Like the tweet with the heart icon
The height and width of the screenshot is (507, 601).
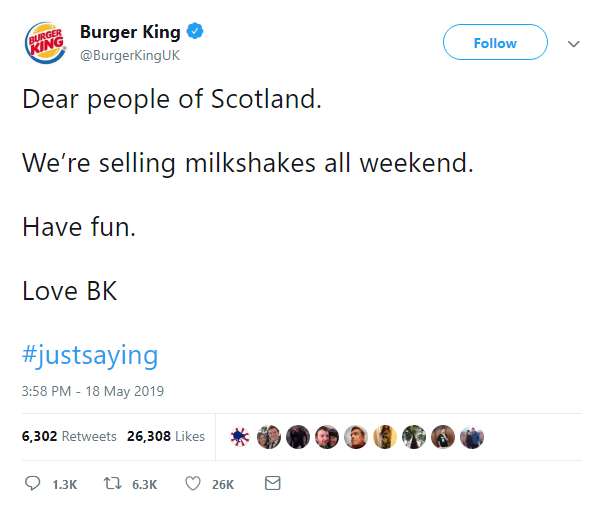tap(193, 484)
